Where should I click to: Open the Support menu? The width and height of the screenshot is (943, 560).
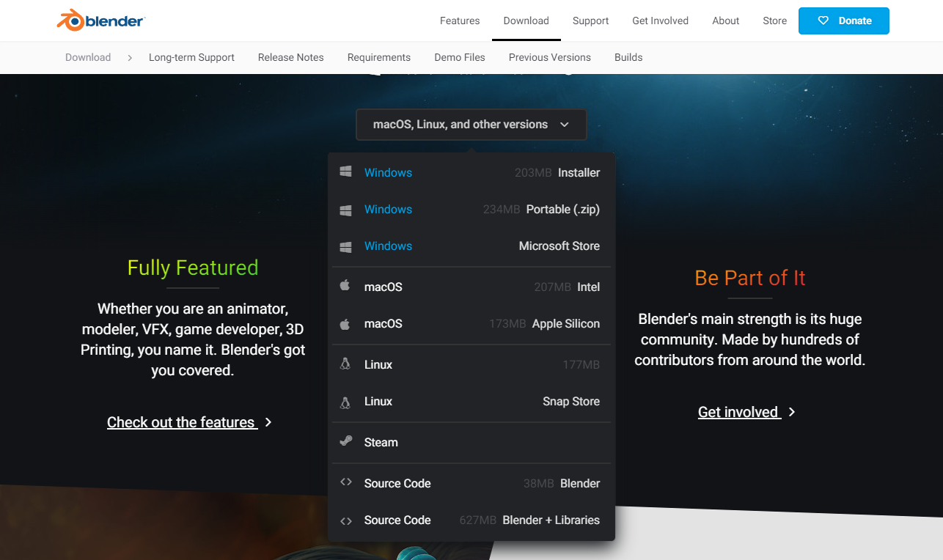(590, 21)
